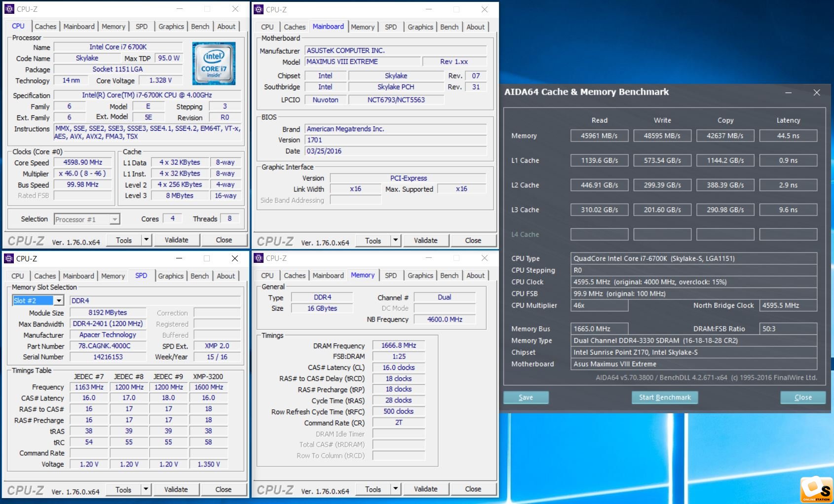Expand the Slot #2 memory slot dropdown
Viewport: 834px width, 504px height.
pyautogui.click(x=59, y=300)
